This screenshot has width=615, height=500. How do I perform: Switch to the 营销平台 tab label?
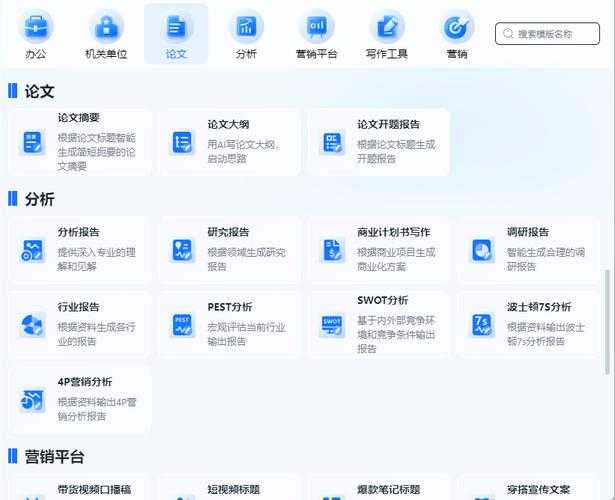coord(317,54)
